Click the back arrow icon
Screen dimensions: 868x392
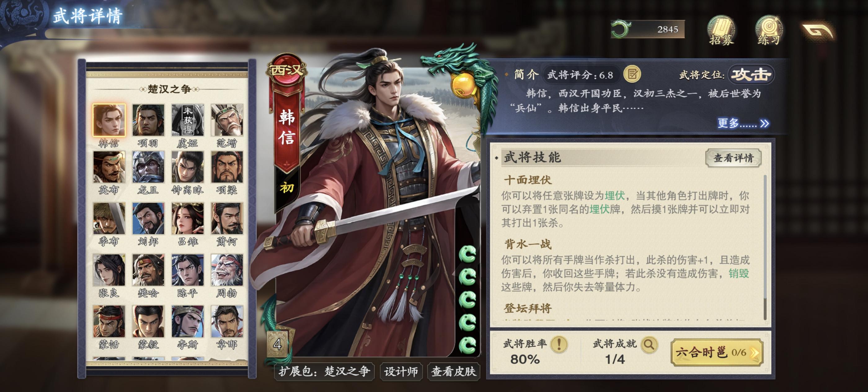pyautogui.click(x=818, y=31)
